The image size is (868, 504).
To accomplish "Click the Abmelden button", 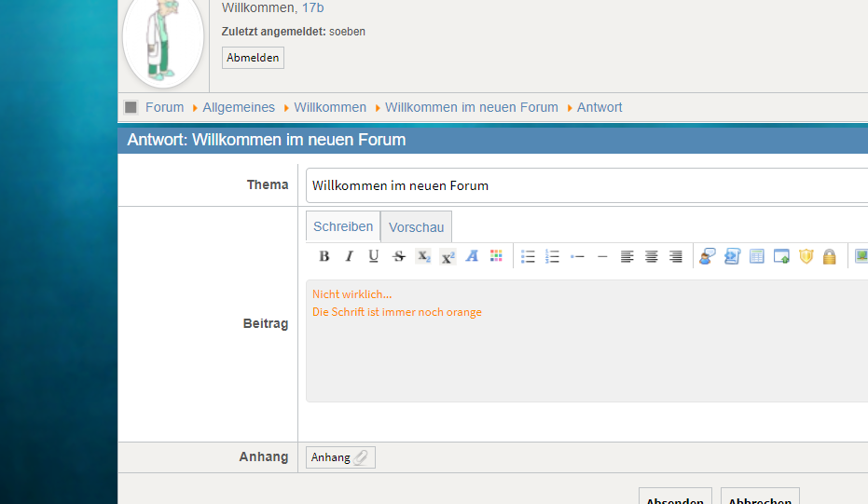I will click(253, 58).
